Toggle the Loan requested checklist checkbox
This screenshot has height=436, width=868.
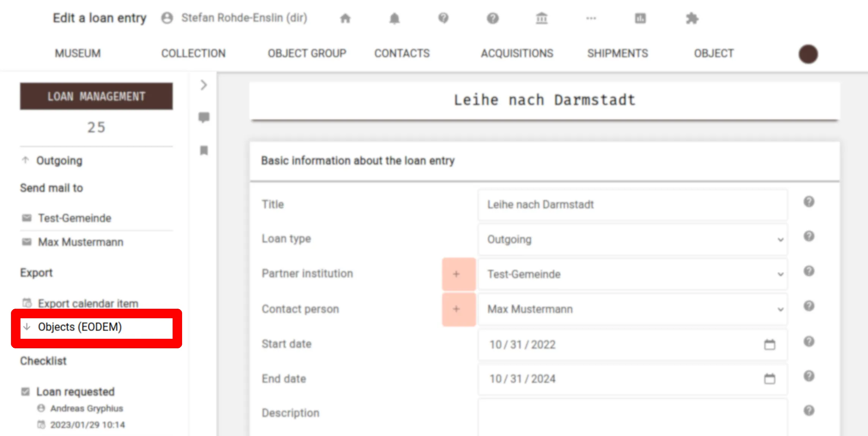click(25, 392)
